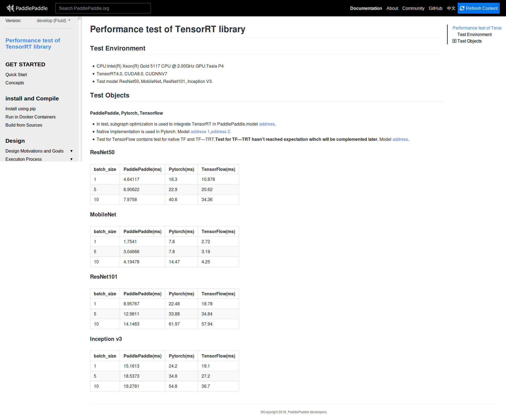This screenshot has width=506, height=420.
Task: Click the ResNet101 section heading
Action: 103,277
